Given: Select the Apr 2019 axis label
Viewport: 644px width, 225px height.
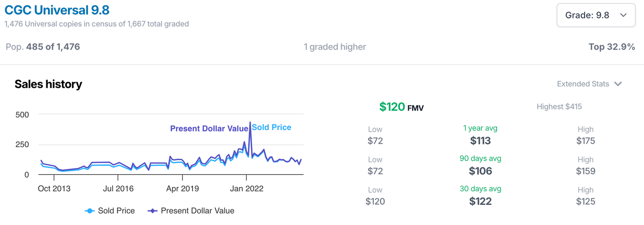Looking at the screenshot, I should (182, 189).
